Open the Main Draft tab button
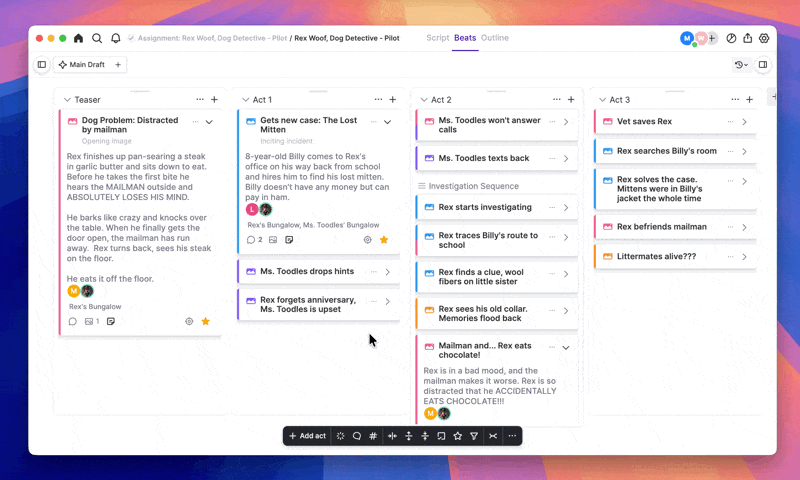 (x=82, y=65)
